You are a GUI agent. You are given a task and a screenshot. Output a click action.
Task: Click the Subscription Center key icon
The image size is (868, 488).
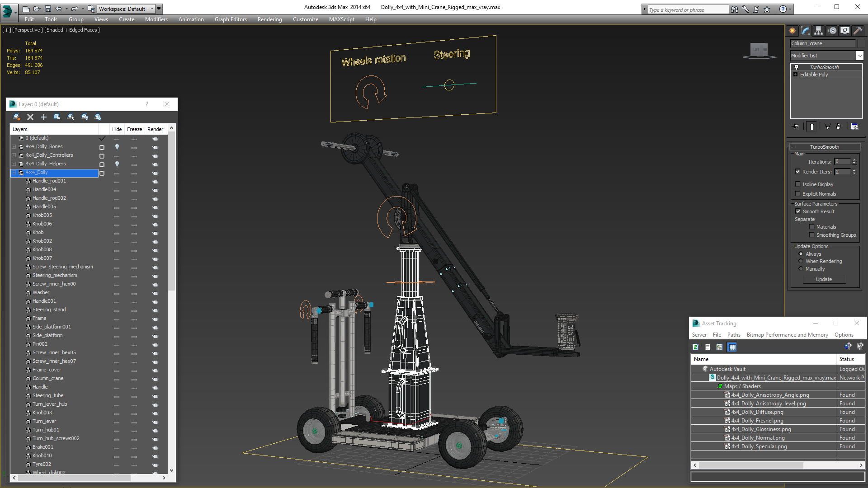[745, 9]
